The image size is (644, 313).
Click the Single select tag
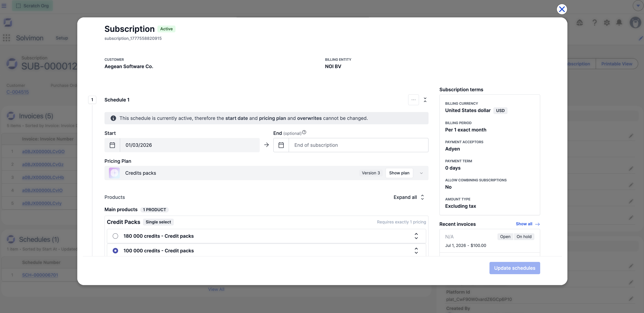pos(158,222)
